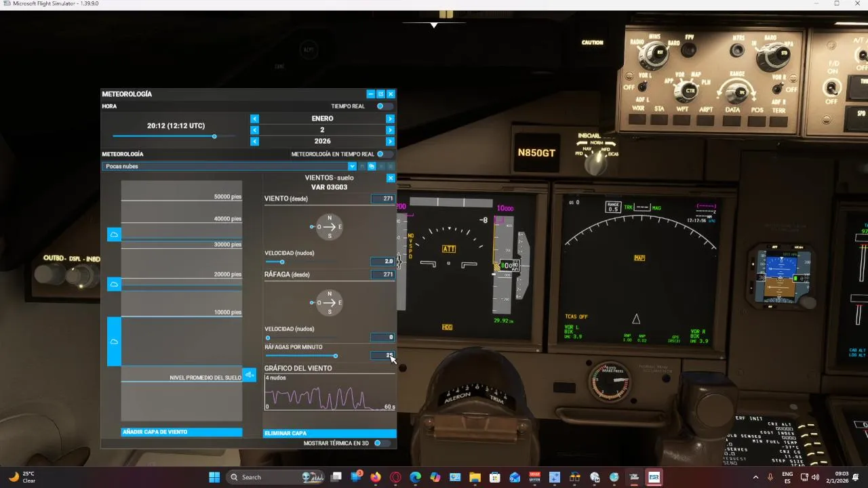
Task: Push the ARPT button on EFIS panel
Action: coord(705,121)
